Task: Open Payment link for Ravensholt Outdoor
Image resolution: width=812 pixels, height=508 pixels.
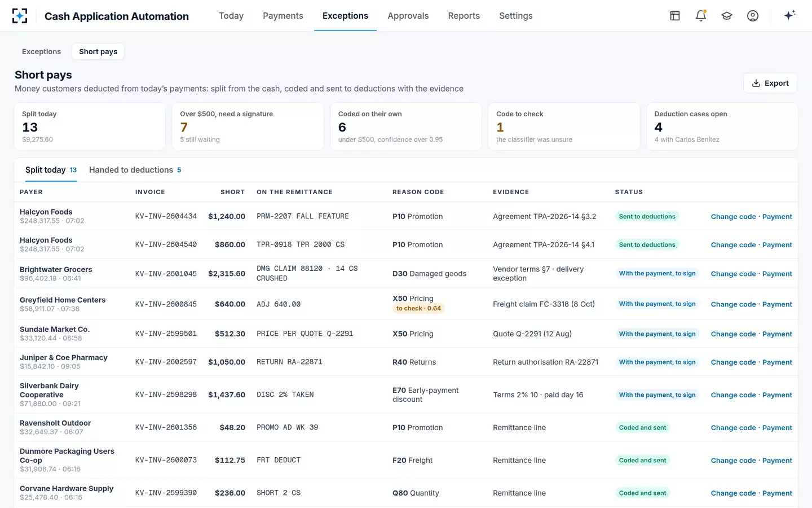Action: coord(777,428)
